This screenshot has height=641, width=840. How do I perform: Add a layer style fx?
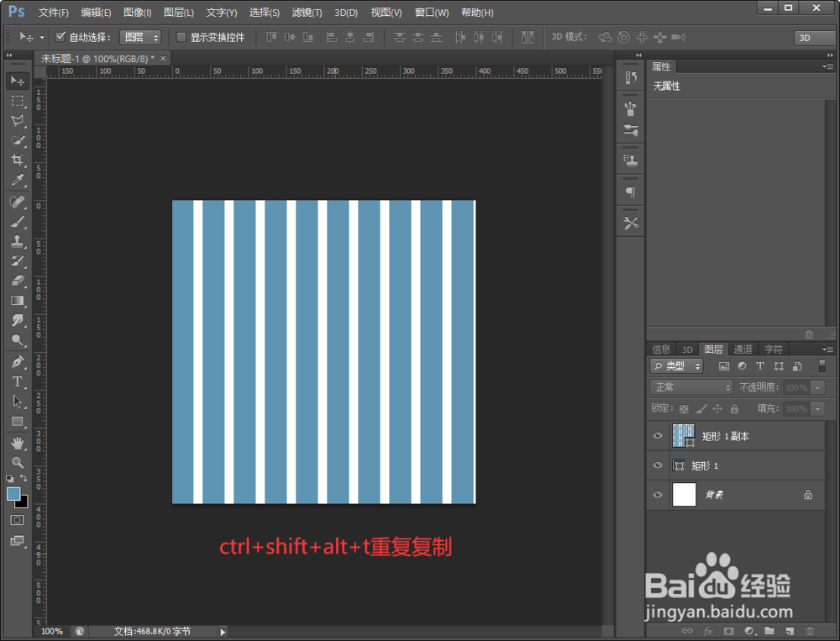(x=708, y=631)
